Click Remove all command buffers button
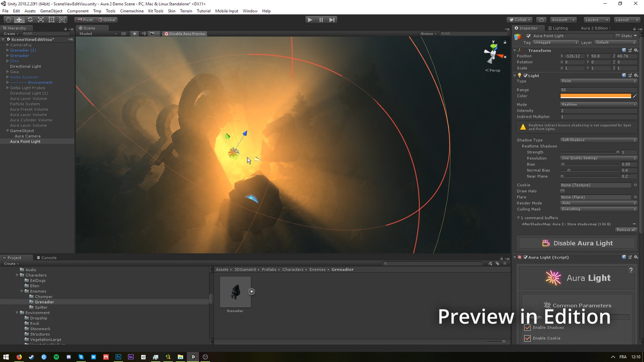 626,230
